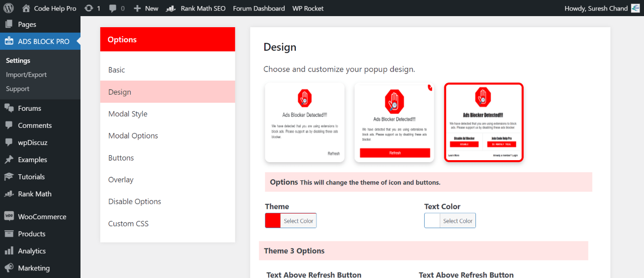The width and height of the screenshot is (644, 278).
Task: Open the Custom CSS tab
Action: [x=168, y=224]
